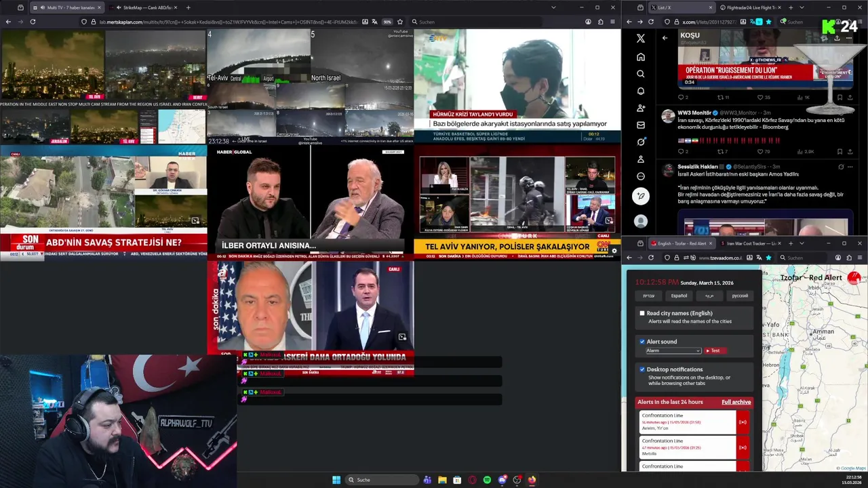Click Multi TV window address bar URL

click(229, 22)
